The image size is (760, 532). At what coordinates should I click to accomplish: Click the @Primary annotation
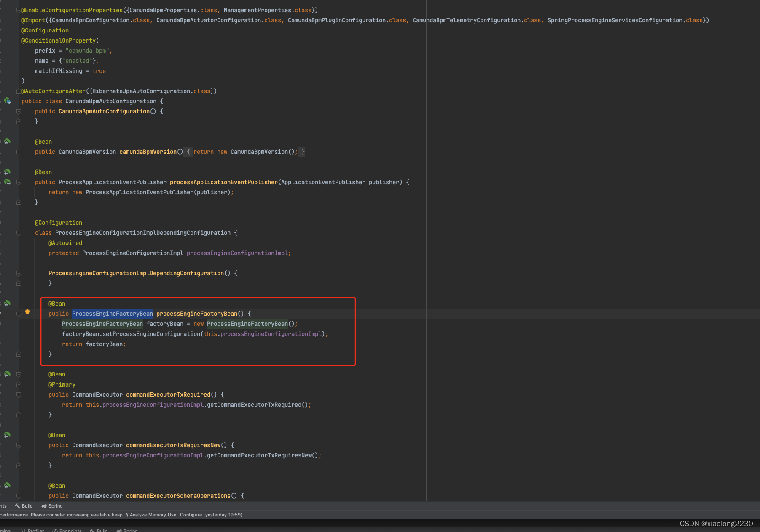click(x=62, y=384)
